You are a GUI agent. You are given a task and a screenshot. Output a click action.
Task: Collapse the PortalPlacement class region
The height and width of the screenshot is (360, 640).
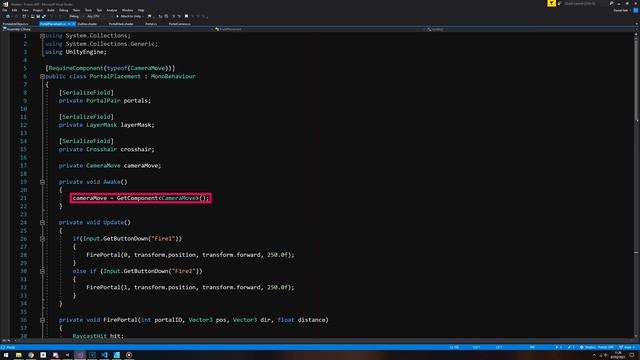(42, 76)
